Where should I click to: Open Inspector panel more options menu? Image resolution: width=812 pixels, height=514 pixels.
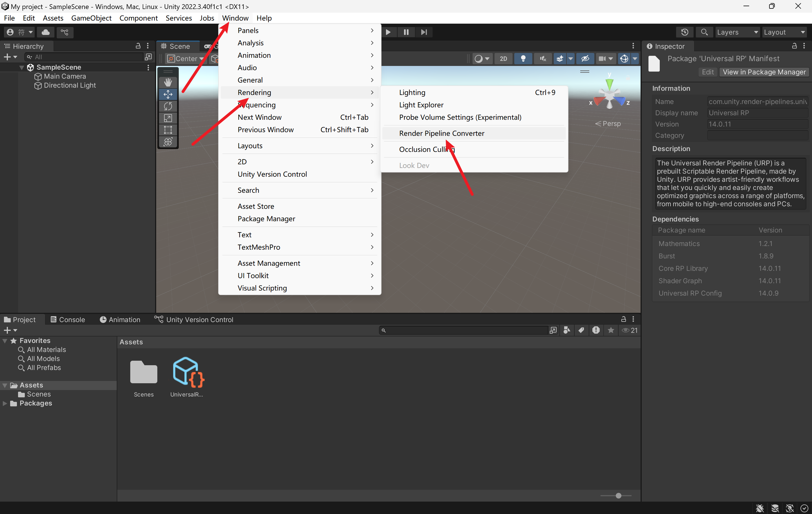coord(804,46)
